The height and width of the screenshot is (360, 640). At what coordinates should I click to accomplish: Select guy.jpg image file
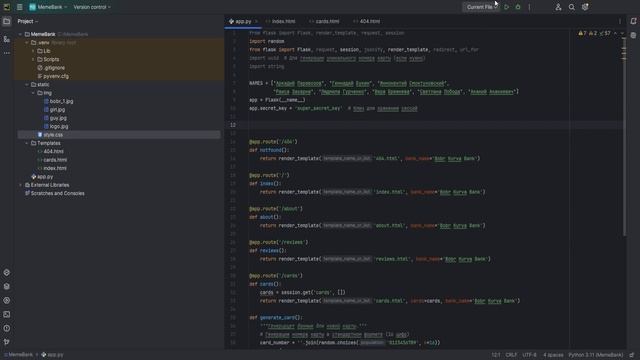(55, 118)
